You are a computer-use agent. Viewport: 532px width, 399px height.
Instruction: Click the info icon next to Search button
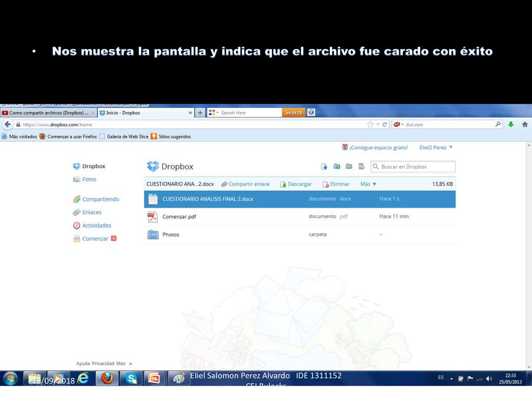[311, 112]
